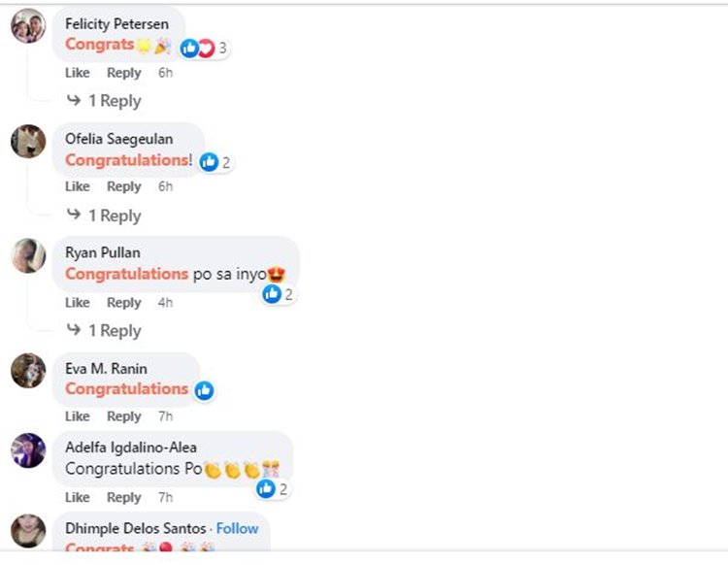Reply to Ryan Pullan's comment

[123, 302]
